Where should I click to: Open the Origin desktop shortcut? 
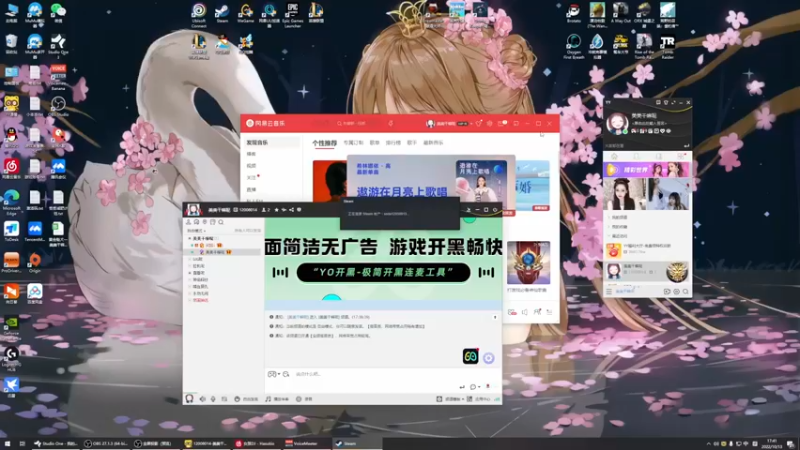coord(35,263)
